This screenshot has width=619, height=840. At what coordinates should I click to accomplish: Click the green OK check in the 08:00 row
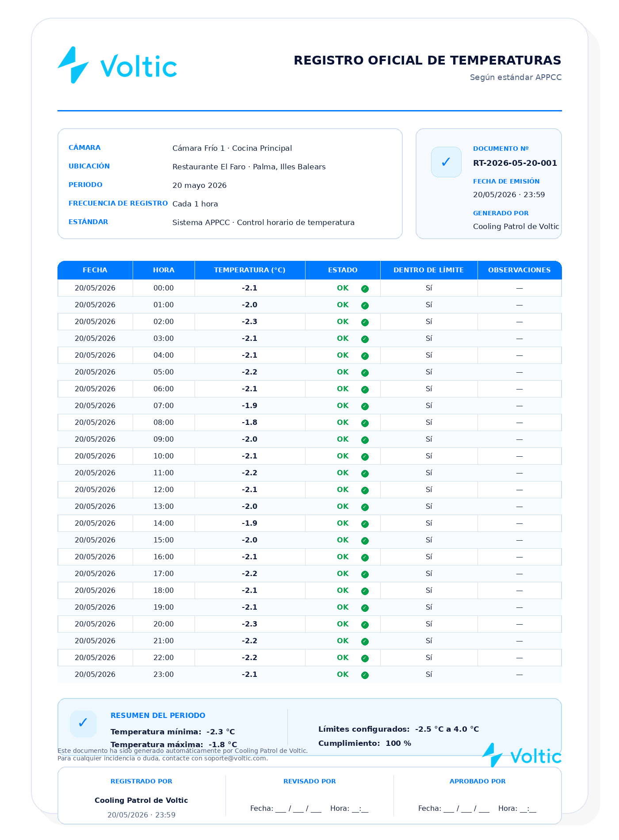(365, 423)
